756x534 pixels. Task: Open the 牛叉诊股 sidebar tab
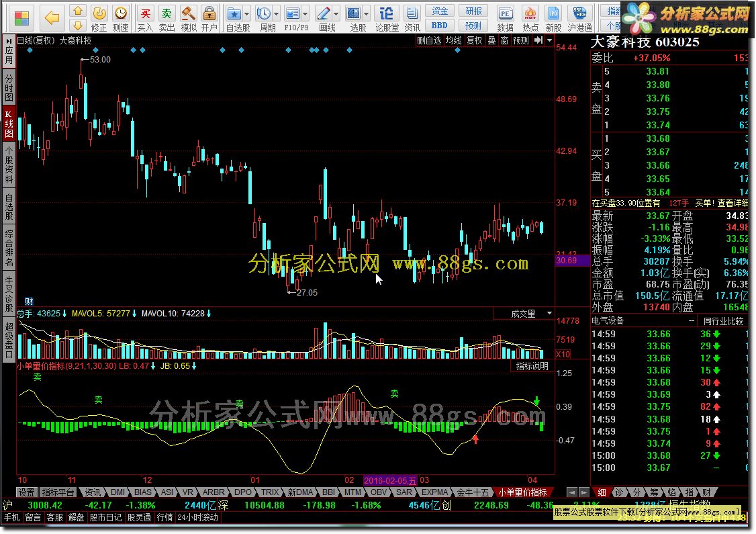point(9,294)
